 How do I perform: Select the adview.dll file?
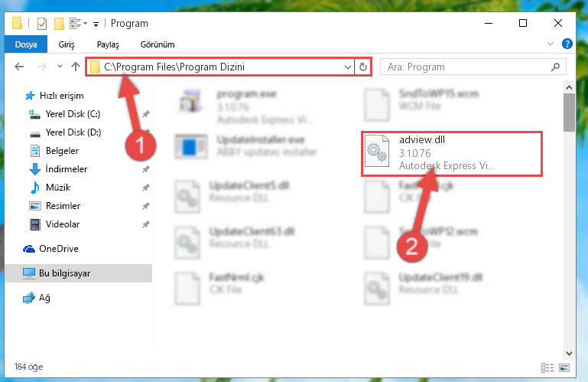(x=451, y=154)
